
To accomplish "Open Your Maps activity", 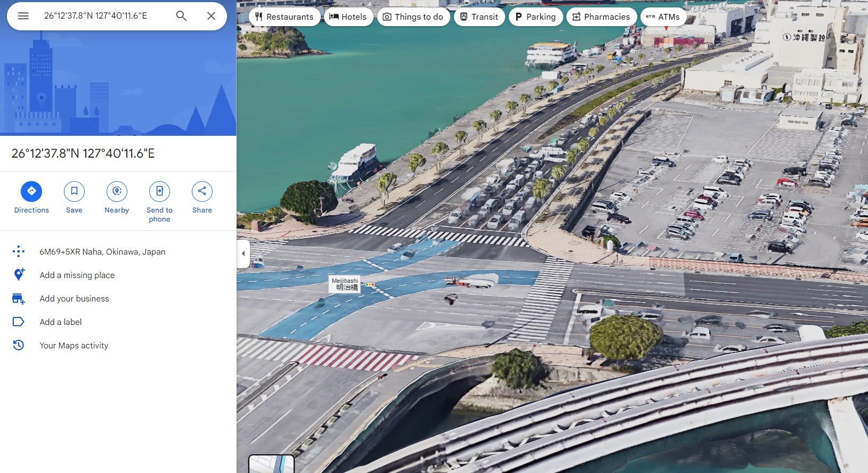I will [x=74, y=345].
